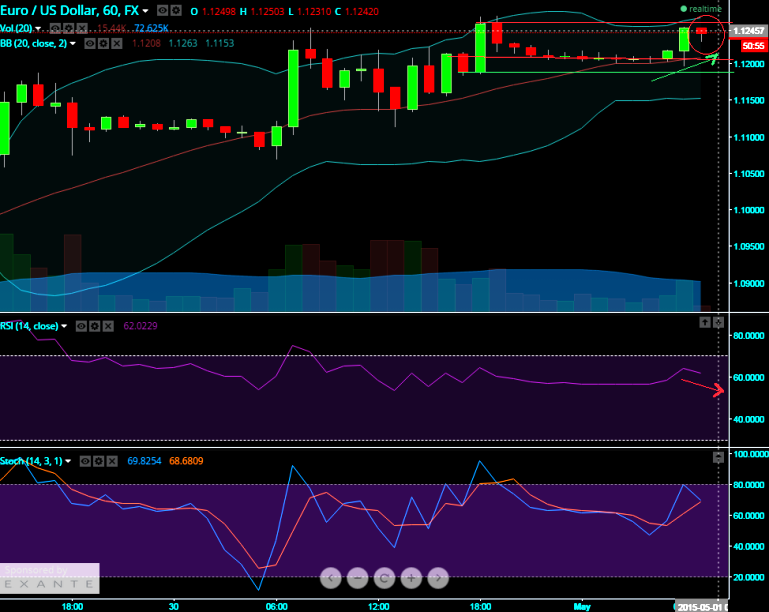Viewport: 769px width, 612px height.
Task: Hide the Vol (20) indicator with eye icon
Action: 55,28
